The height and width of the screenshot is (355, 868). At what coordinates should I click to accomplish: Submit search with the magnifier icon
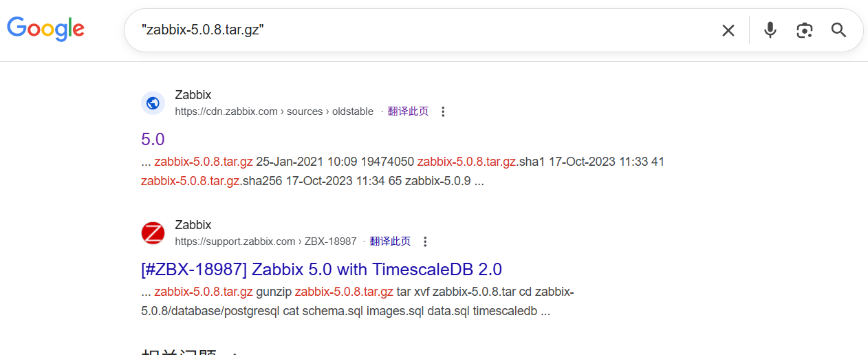838,30
